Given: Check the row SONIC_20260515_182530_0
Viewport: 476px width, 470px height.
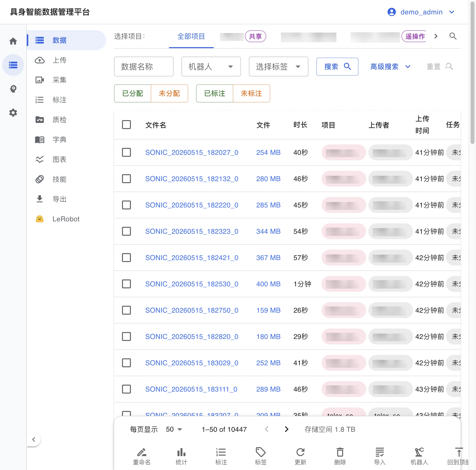Looking at the screenshot, I should (x=126, y=284).
